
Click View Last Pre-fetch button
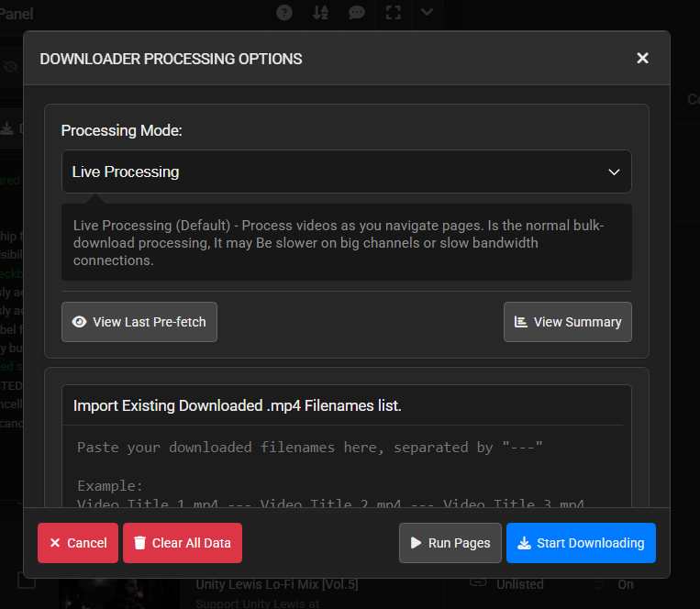tap(139, 322)
